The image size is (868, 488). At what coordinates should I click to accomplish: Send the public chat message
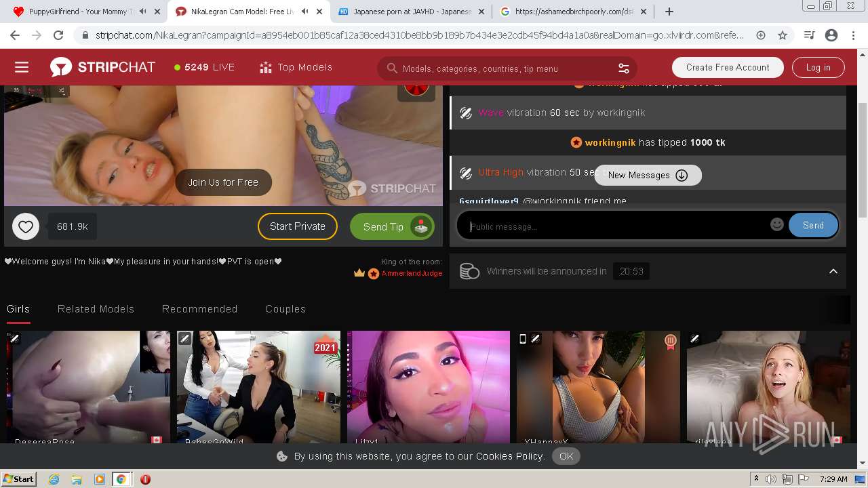pyautogui.click(x=813, y=226)
